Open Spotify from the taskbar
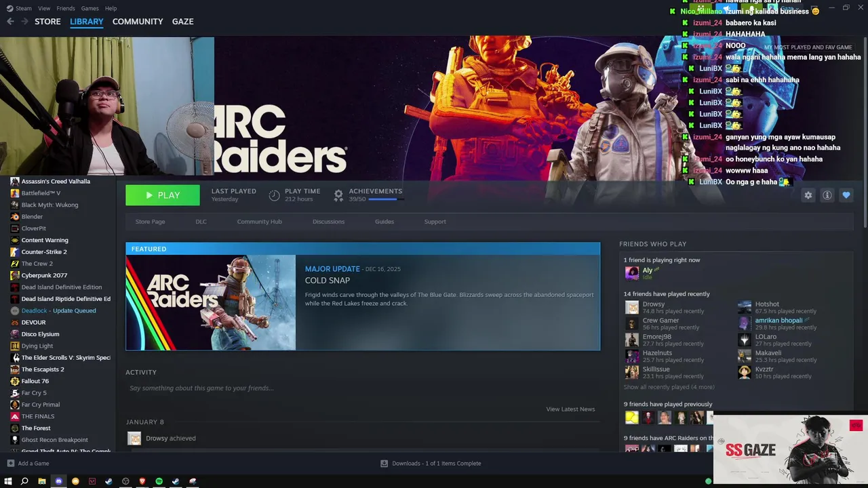868x488 pixels. coord(159,481)
